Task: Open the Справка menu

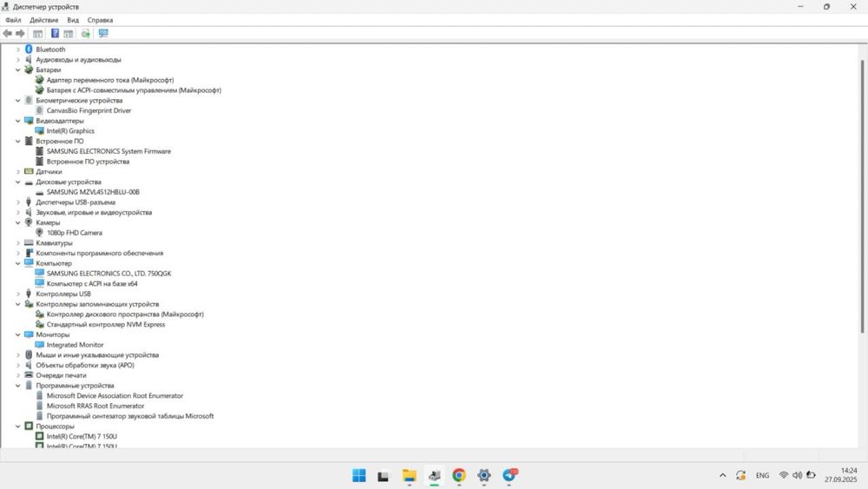Action: point(100,20)
